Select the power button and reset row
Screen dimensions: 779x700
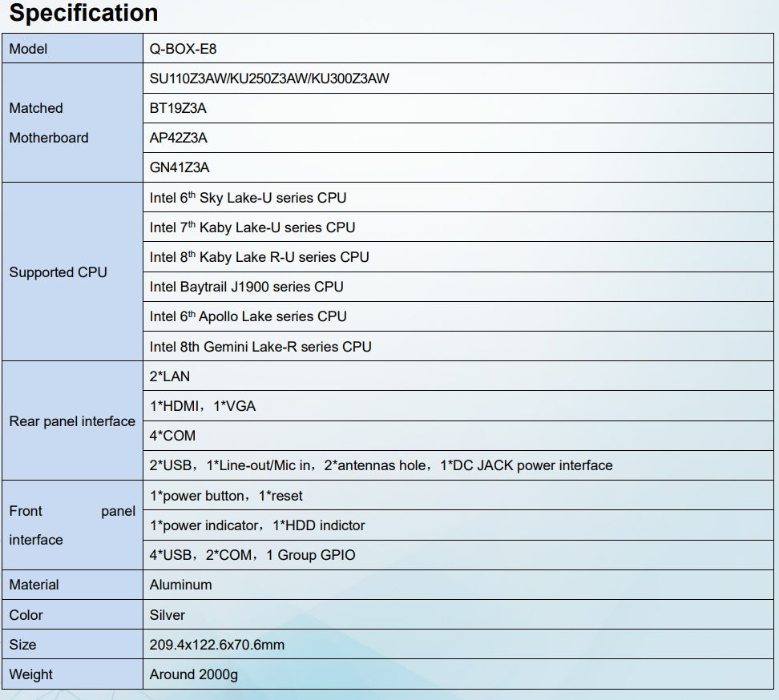pos(226,496)
